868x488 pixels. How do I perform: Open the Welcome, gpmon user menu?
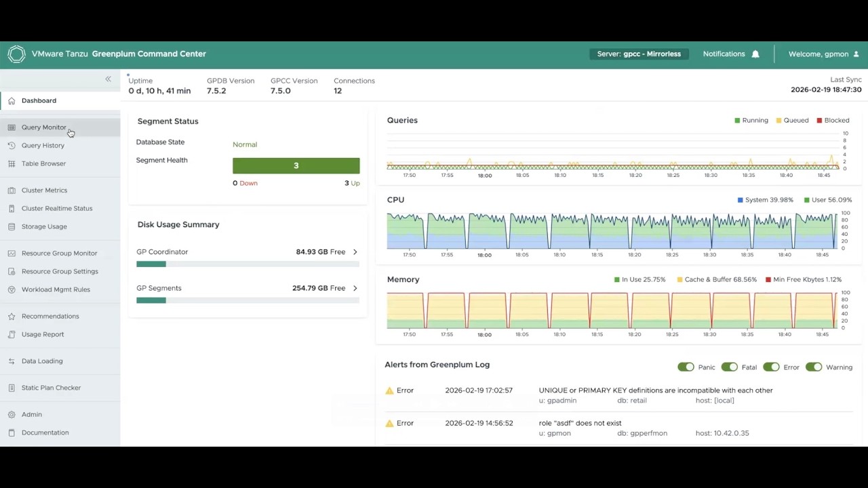[x=823, y=54]
